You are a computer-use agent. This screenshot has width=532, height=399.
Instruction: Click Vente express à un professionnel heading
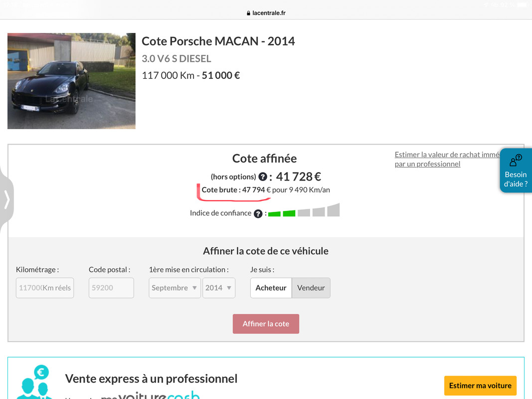151,379
